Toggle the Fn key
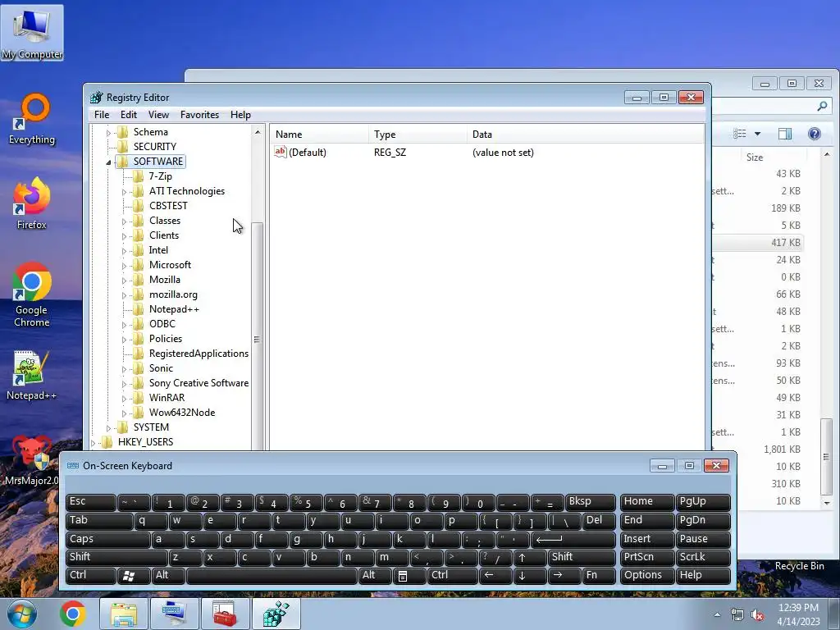Screen dimensions: 840x630 598,575
